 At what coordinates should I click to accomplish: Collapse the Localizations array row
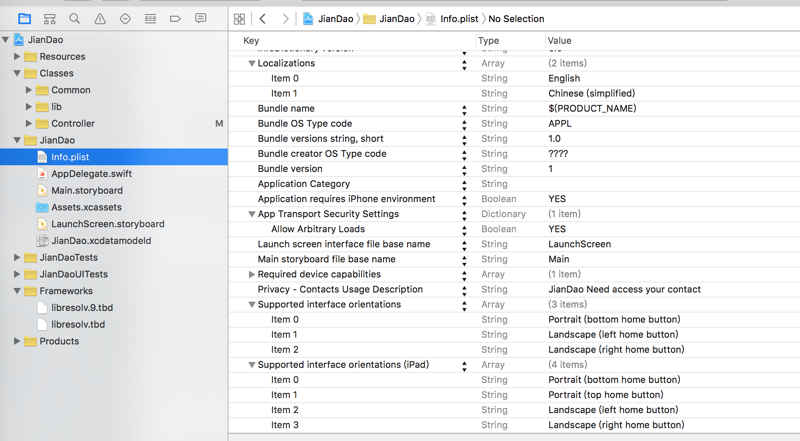click(x=252, y=63)
